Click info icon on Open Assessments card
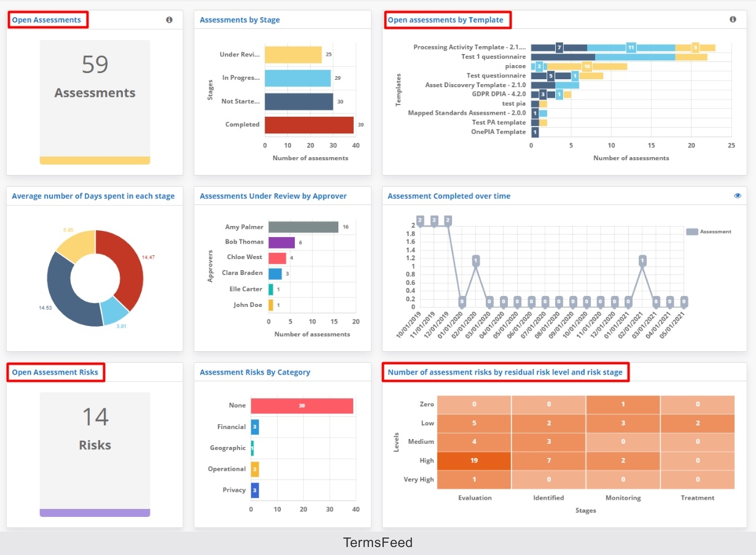The width and height of the screenshot is (756, 555). point(169,20)
